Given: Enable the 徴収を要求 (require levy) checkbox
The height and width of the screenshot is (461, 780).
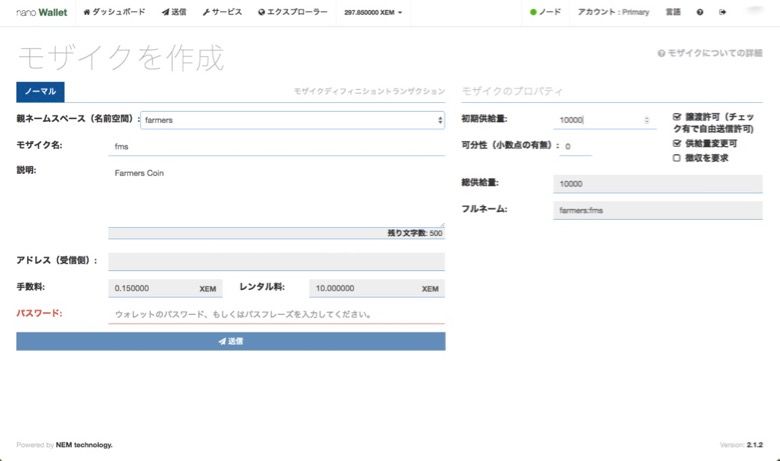Looking at the screenshot, I should coord(677,157).
